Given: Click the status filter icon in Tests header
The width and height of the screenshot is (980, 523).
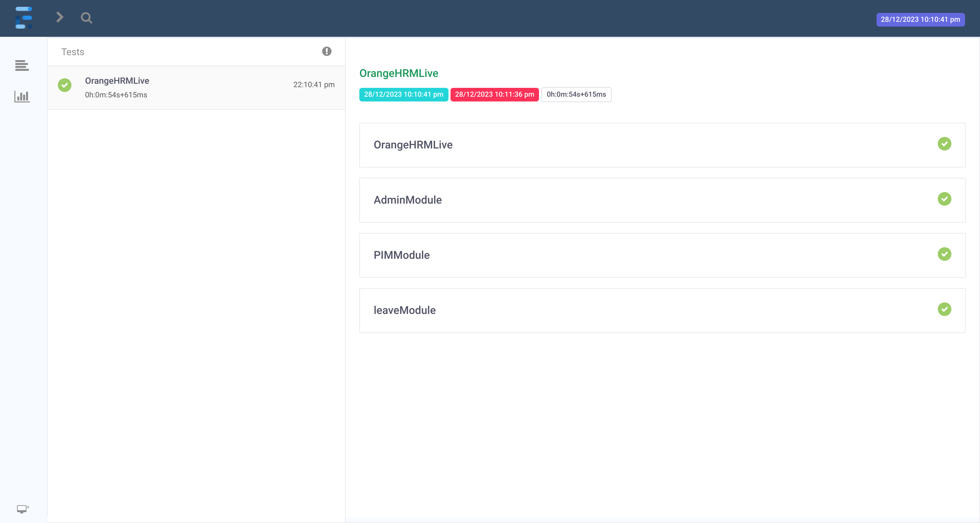Looking at the screenshot, I should pos(326,51).
